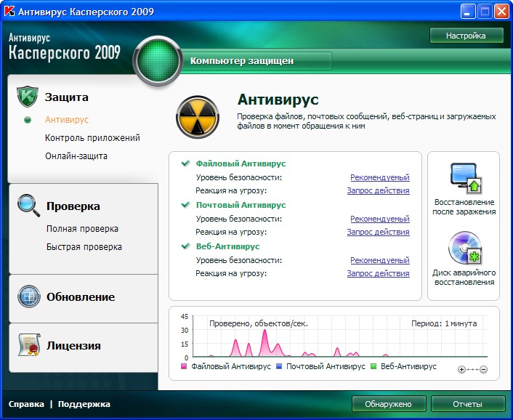Open Запрос действия under Почтовый Антивирус
The height and width of the screenshot is (420, 513).
378,232
